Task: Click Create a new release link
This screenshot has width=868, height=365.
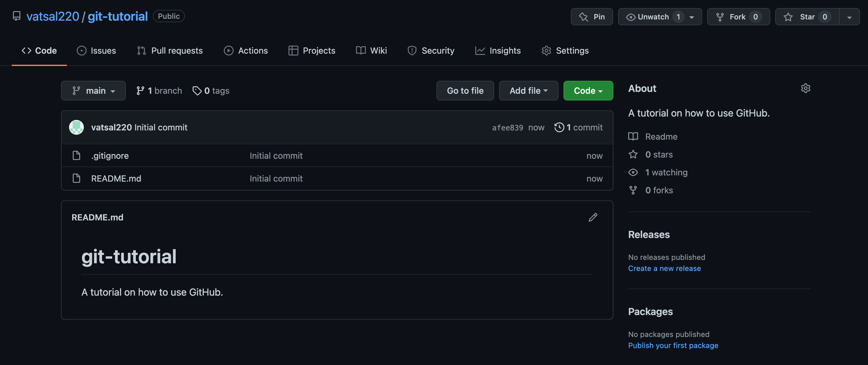Action: (665, 268)
